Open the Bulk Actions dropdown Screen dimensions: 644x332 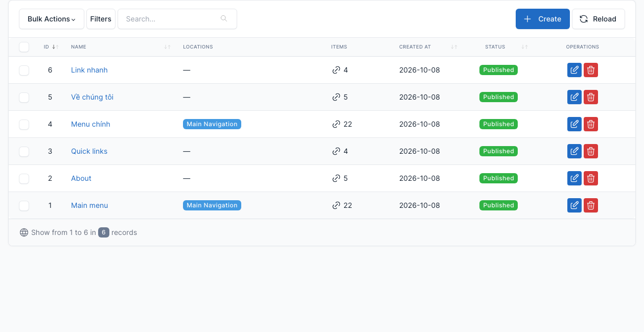click(x=52, y=19)
